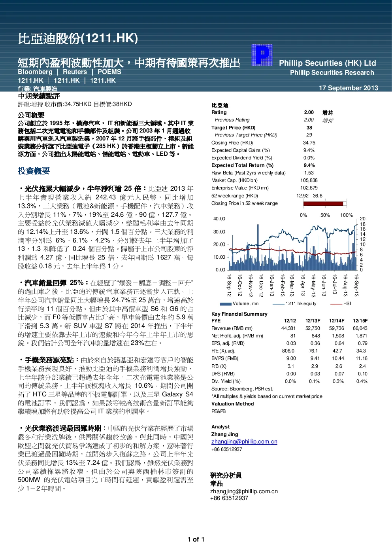Select the analyst name "章晶"
Screen dimensions: 392x555
pyautogui.click(x=217, y=484)
